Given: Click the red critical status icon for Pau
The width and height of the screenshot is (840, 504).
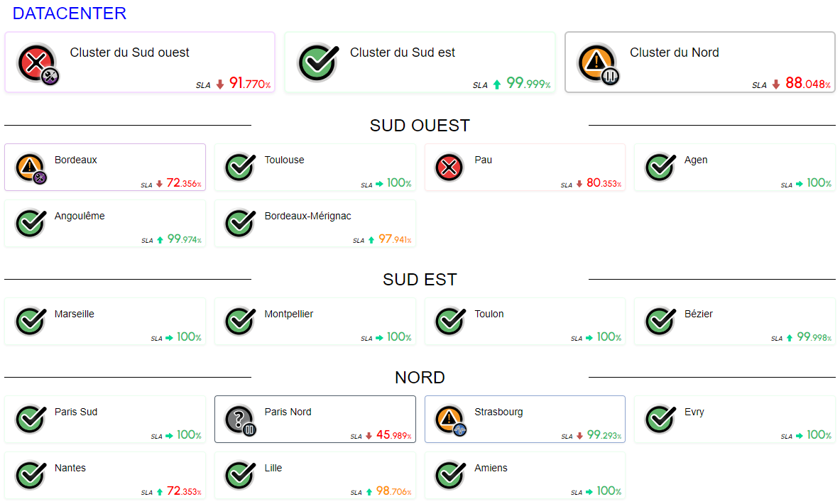Looking at the screenshot, I should 449,168.
